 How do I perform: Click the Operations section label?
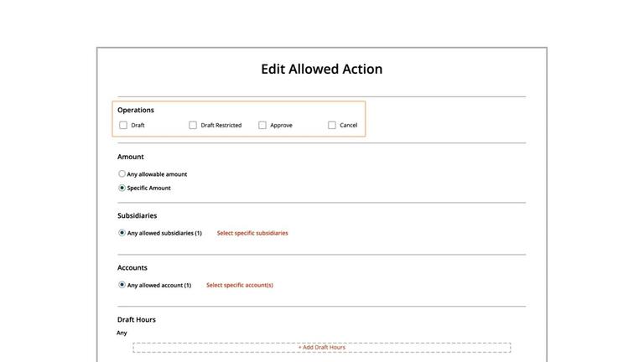coord(136,110)
